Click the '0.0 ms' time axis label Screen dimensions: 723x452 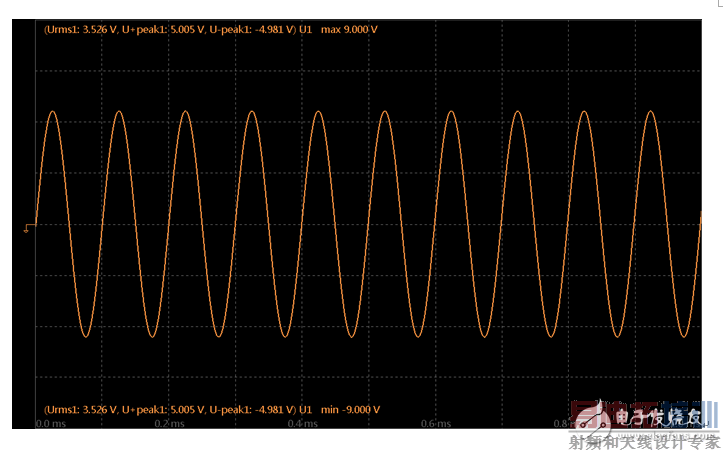tap(51, 424)
